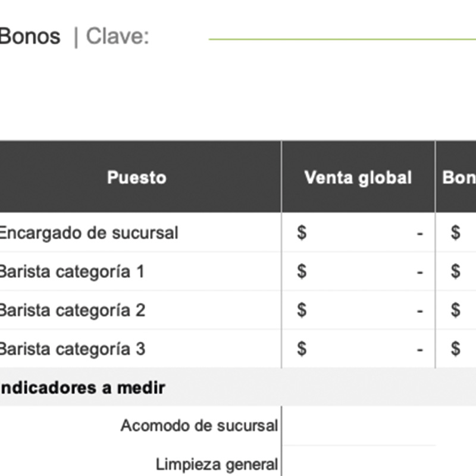Click the Barista categoría 1 cell
This screenshot has height=476, width=476.
click(71, 271)
